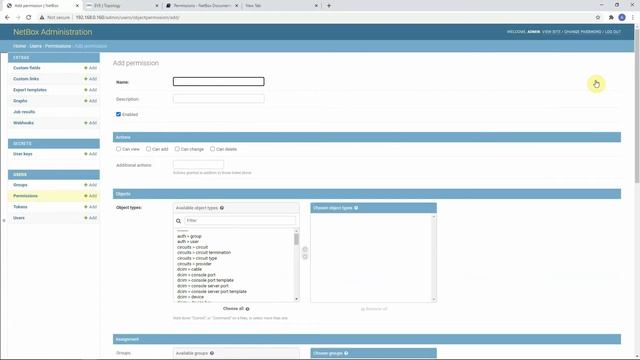Click the help icon next to Chosen groups
The width and height of the screenshot is (640, 360).
tap(346, 353)
